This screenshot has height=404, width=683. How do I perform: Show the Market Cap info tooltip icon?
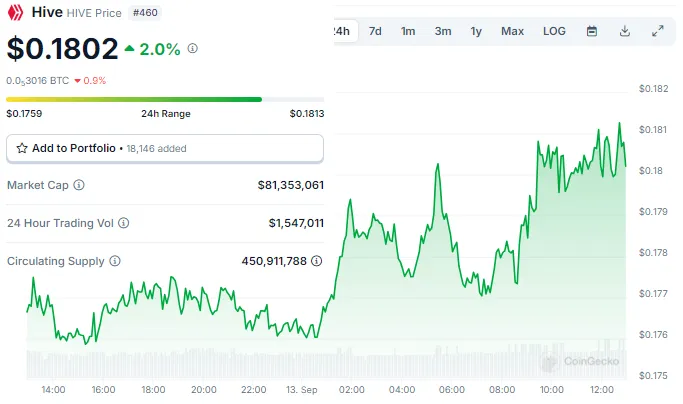[79, 185]
